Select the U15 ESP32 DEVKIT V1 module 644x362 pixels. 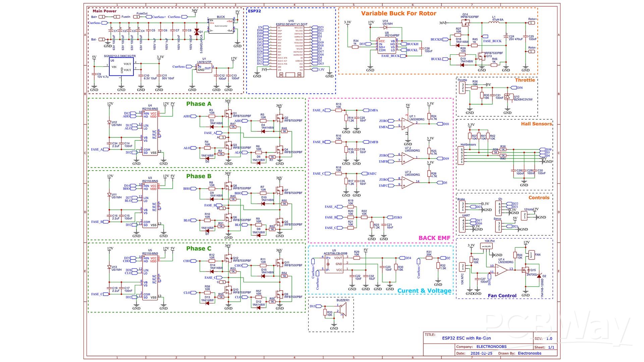tap(291, 51)
